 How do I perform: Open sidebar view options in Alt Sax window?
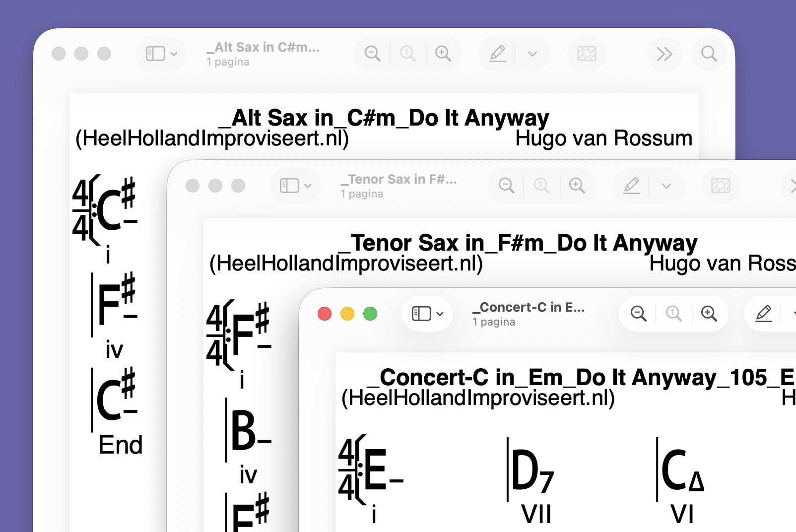pos(174,54)
